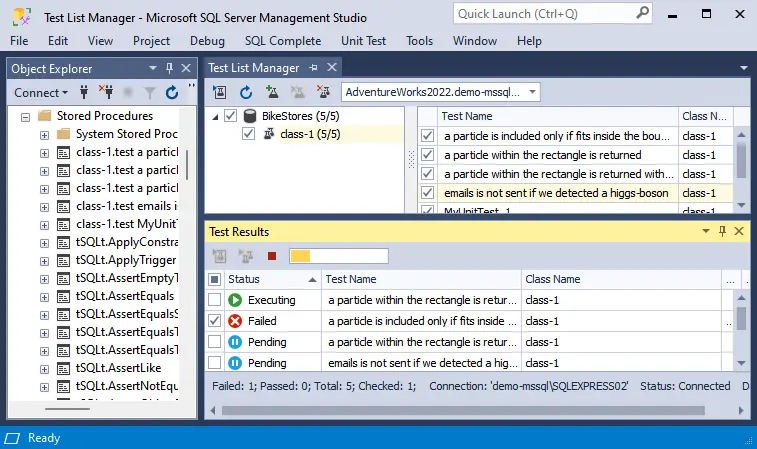Click the BikeStores database icon
The height and width of the screenshot is (449, 757).
tap(250, 116)
